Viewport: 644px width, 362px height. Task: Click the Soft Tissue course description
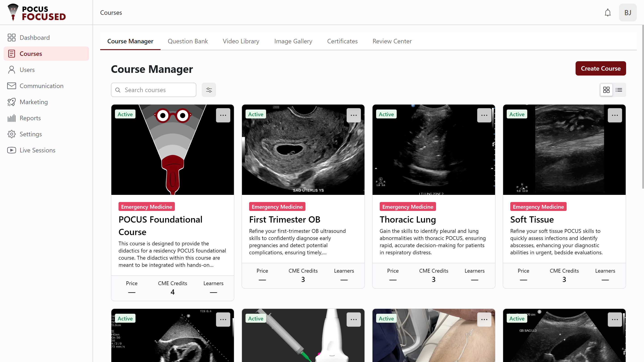coord(557,242)
